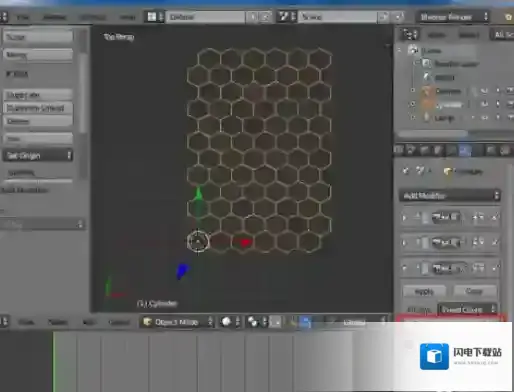The image size is (514, 392).
Task: Open the Help menu
Action: pyautogui.click(x=127, y=17)
